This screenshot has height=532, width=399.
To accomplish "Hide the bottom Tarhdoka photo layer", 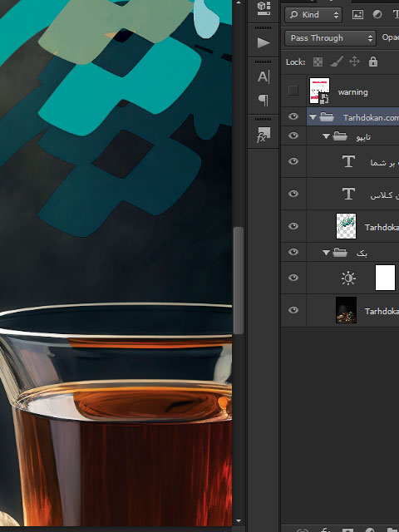I will [x=293, y=310].
